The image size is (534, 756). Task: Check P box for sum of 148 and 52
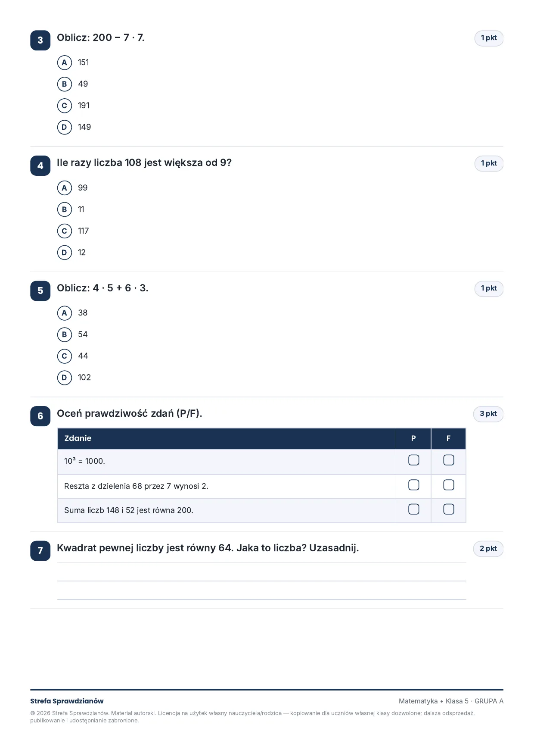413,509
